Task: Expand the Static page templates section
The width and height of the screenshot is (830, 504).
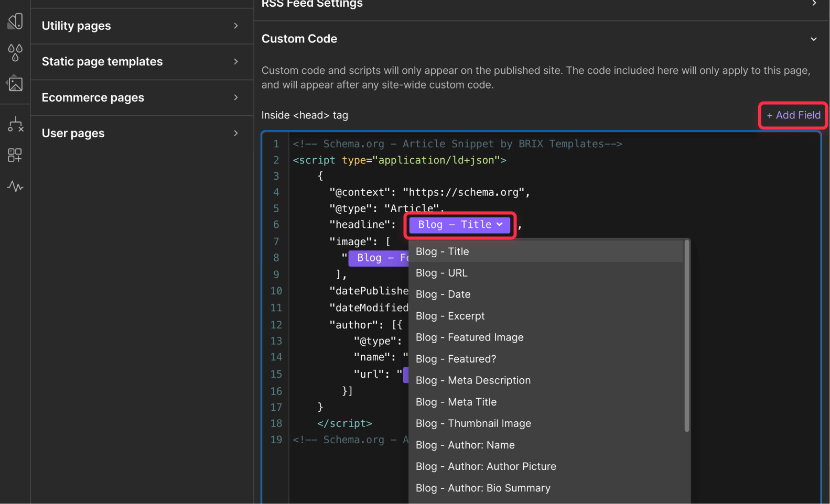Action: click(142, 62)
